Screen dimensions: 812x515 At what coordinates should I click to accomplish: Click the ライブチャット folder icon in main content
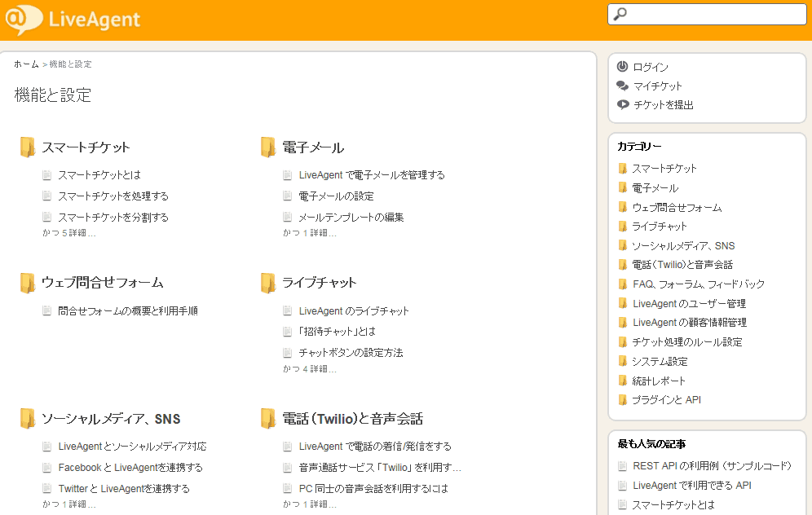pyautogui.click(x=267, y=283)
